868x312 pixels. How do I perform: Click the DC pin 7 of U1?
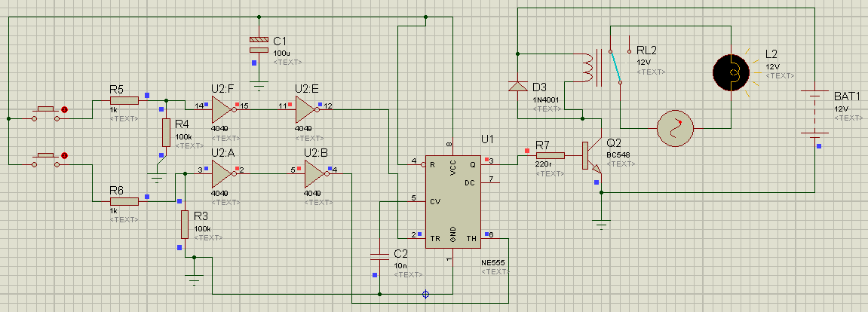[490, 182]
